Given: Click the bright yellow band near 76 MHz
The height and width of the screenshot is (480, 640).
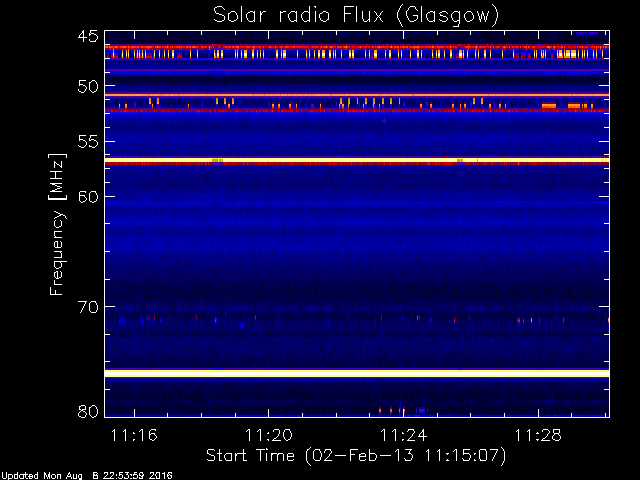Looking at the screenshot, I should [x=357, y=373].
